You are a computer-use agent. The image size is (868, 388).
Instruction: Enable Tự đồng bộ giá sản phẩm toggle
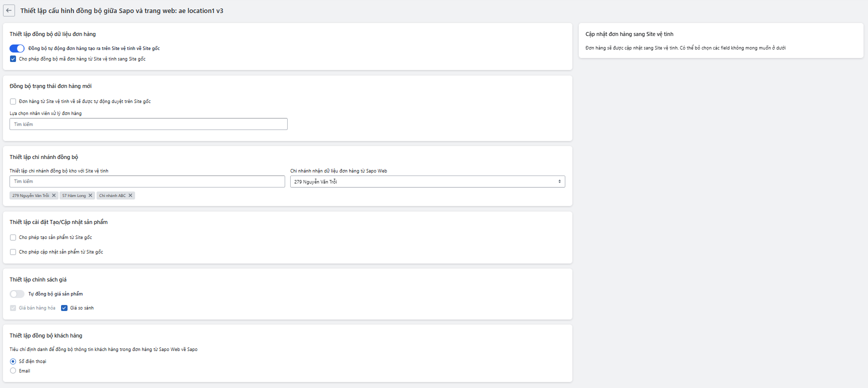click(x=17, y=294)
